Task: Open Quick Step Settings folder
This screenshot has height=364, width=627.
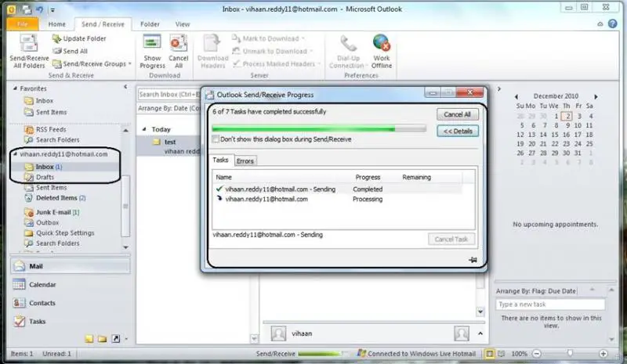Action: [60, 233]
